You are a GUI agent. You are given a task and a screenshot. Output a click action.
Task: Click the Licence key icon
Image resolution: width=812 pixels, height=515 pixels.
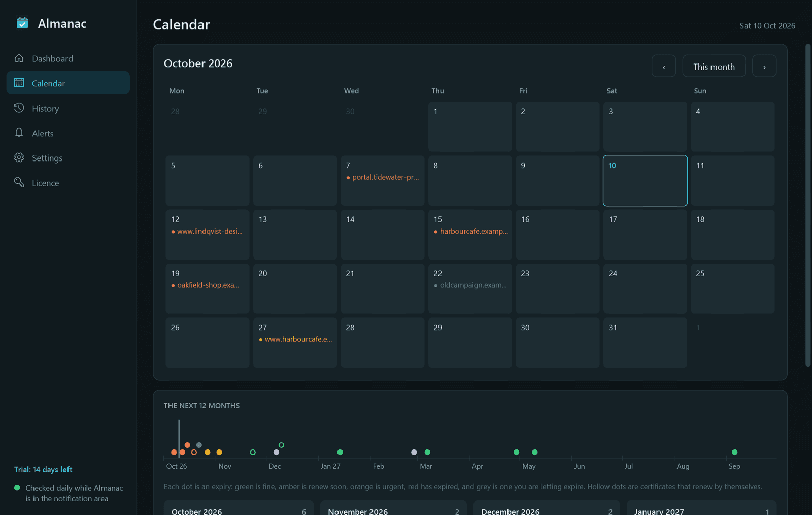[x=19, y=182]
